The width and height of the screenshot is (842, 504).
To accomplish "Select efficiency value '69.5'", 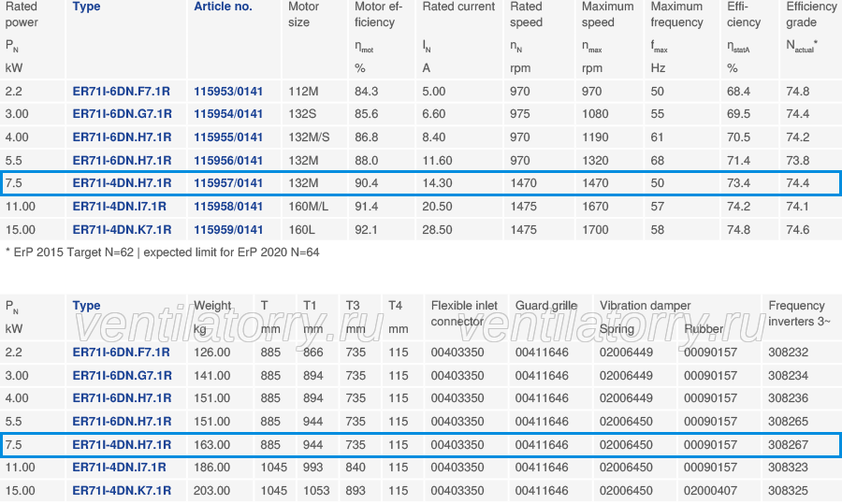I will 739,114.
